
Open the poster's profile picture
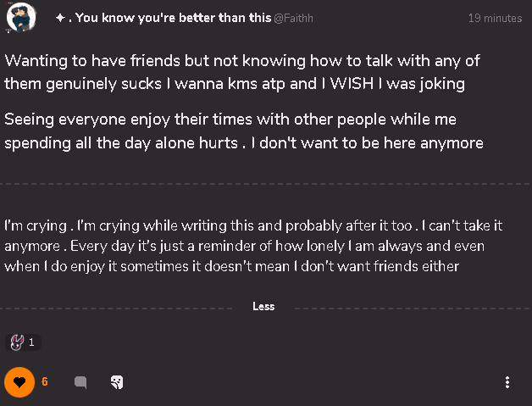coord(19,18)
